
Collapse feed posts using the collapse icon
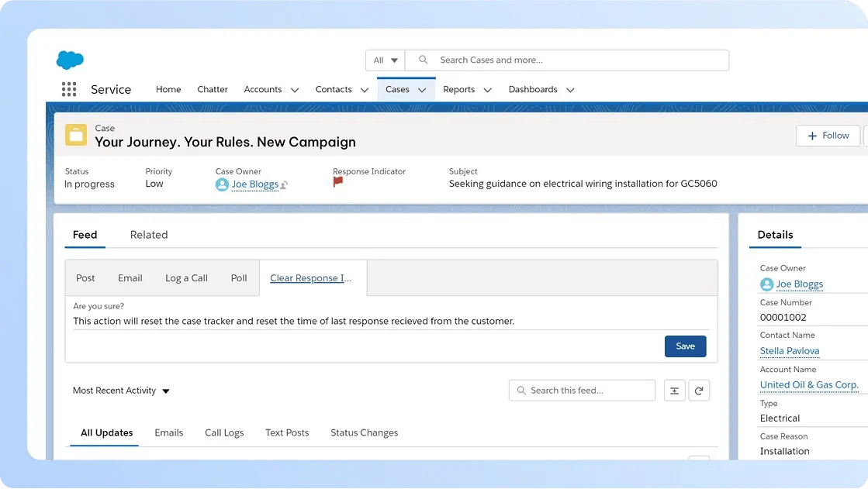pyautogui.click(x=674, y=390)
